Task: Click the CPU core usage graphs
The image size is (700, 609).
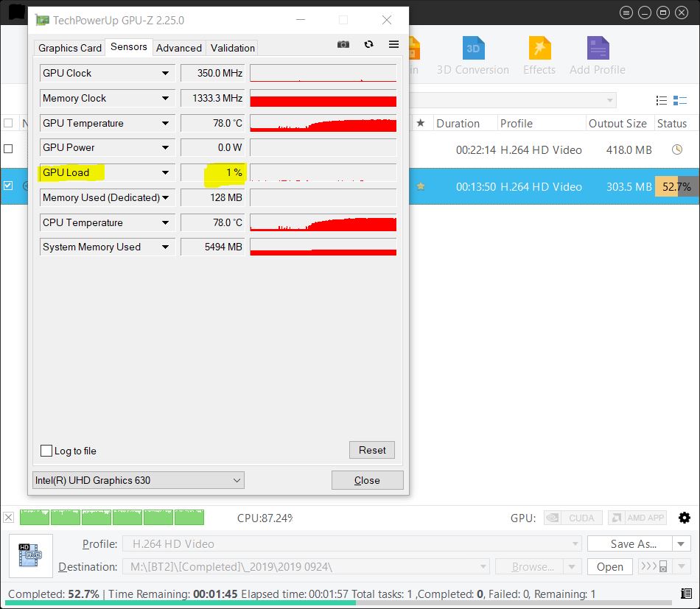Action: coord(111,518)
